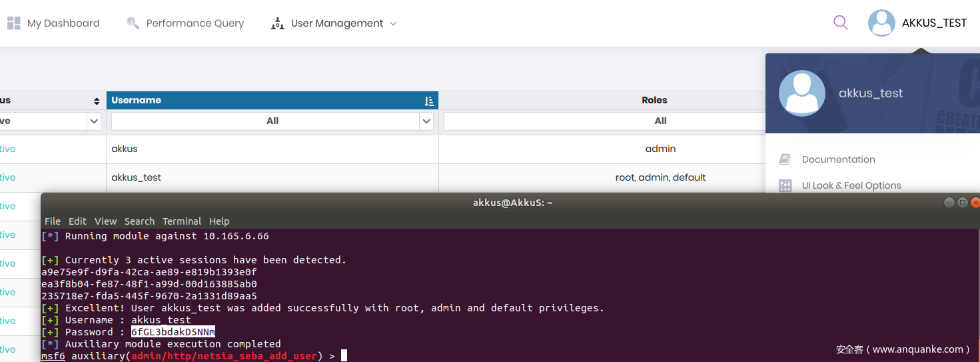980x362 pixels.
Task: Open the Roles filter All dropdown
Action: pos(660,121)
